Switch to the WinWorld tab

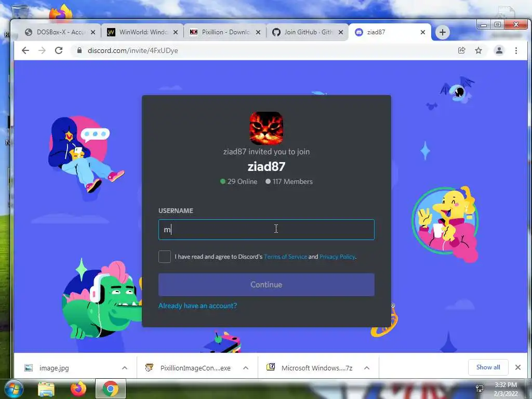pyautogui.click(x=142, y=32)
